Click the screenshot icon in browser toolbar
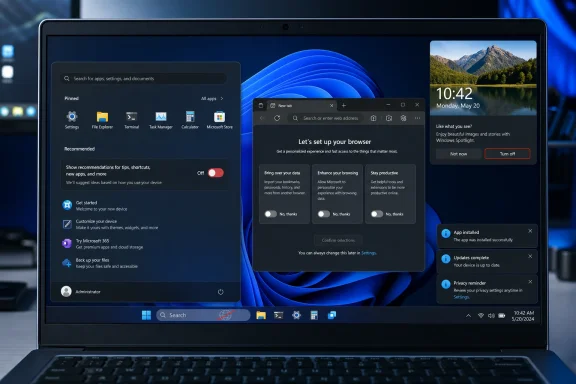Viewport: 576px width, 384px height. 389,118
